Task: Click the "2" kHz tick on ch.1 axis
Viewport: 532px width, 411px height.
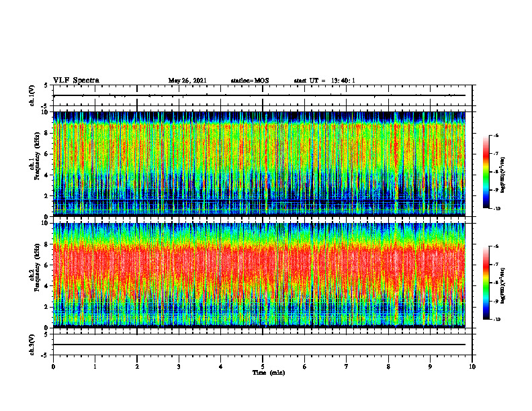Action: click(47, 195)
